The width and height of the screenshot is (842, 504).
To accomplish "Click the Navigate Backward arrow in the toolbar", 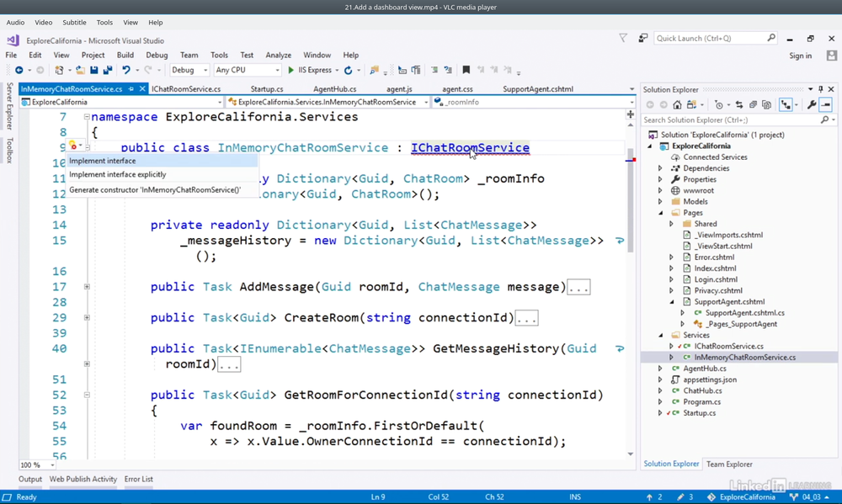I will pos(19,70).
